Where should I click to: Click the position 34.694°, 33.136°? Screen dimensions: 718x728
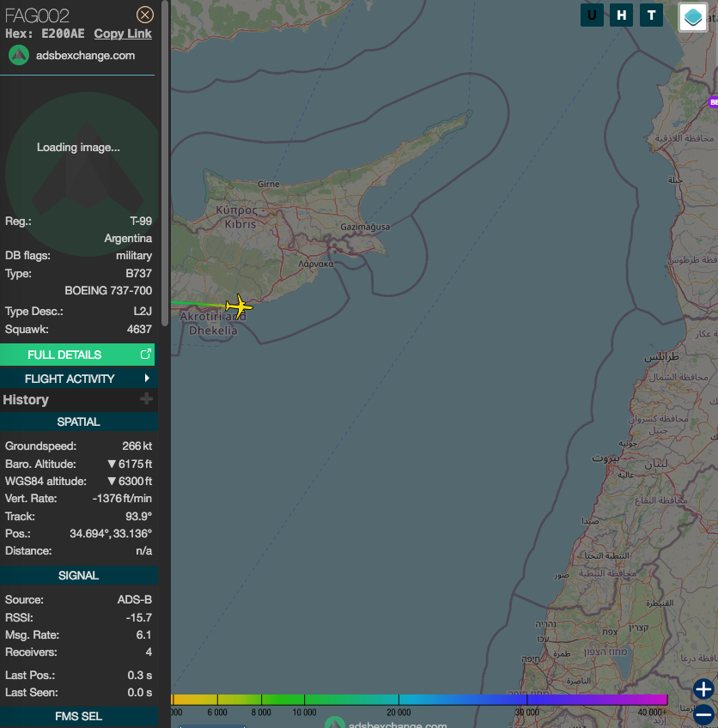click(x=111, y=533)
